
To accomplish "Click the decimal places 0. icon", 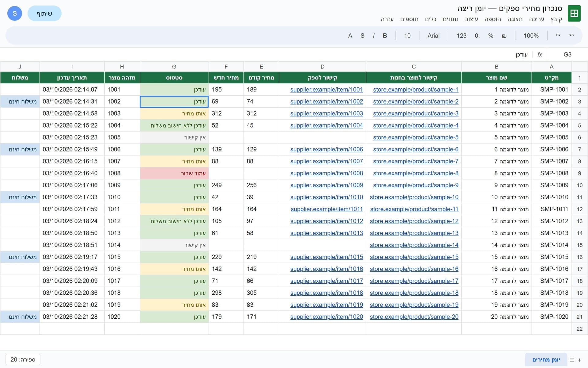I will coord(477,36).
